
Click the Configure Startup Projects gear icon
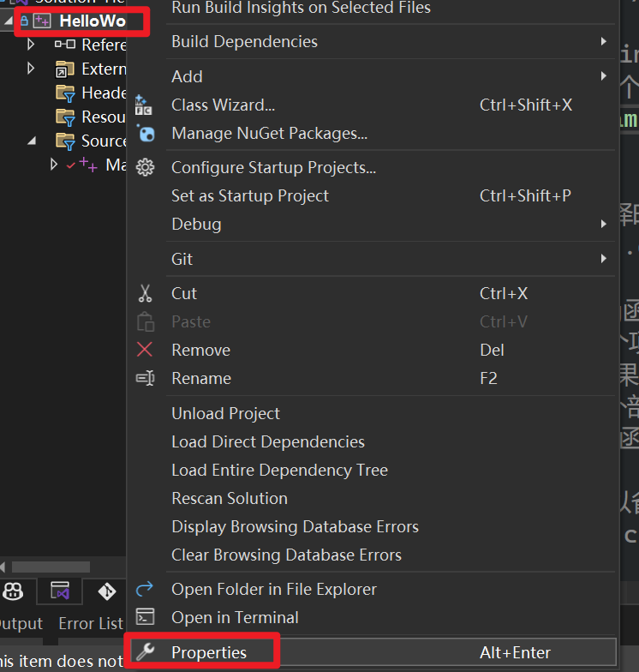[145, 168]
